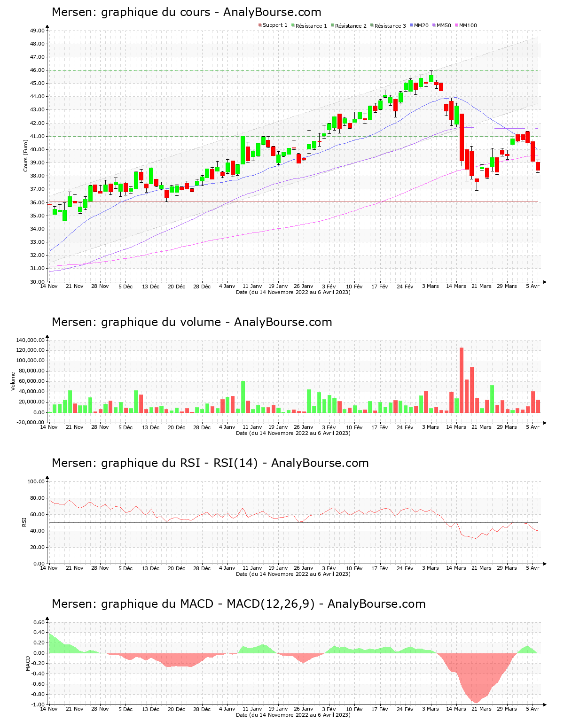Click '28 Déc' under the volume chart
This screenshot has height=728, width=564.
point(202,427)
